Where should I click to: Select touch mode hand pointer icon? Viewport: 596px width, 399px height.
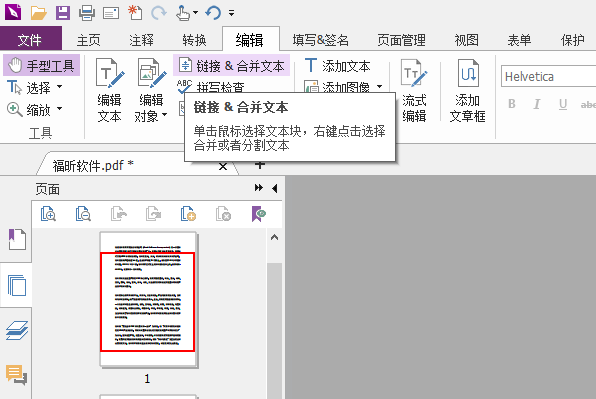(182, 13)
